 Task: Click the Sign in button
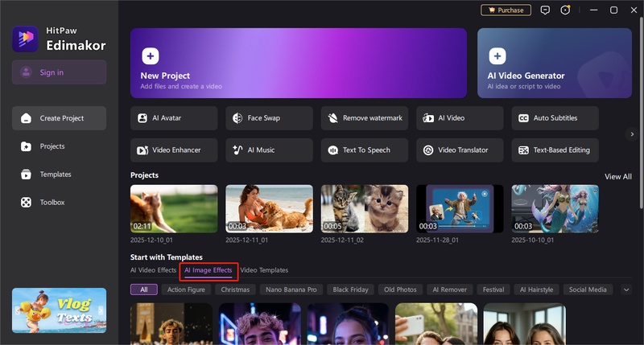[x=59, y=72]
